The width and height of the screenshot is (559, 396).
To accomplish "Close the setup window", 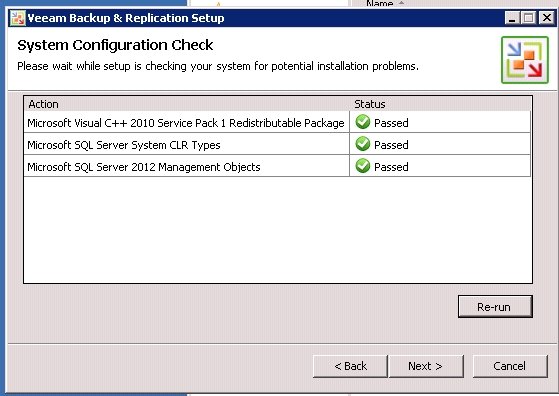I will [x=546, y=18].
